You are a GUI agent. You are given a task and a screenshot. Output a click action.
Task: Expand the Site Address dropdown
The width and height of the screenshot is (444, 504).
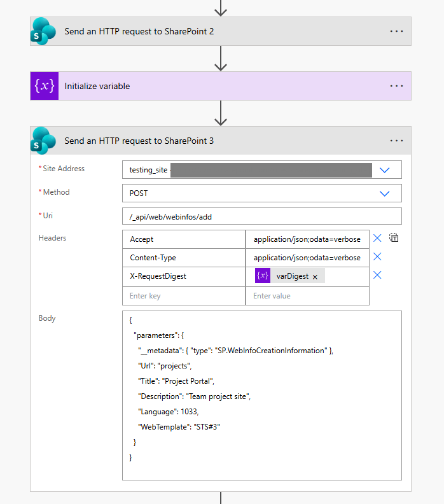pos(384,170)
